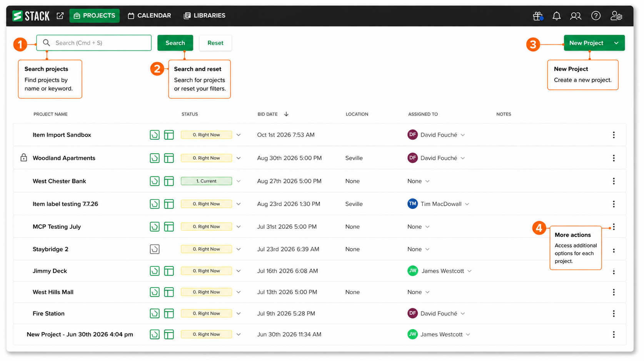The width and height of the screenshot is (644, 361).
Task: Open the New Project dropdown arrow
Action: click(616, 43)
